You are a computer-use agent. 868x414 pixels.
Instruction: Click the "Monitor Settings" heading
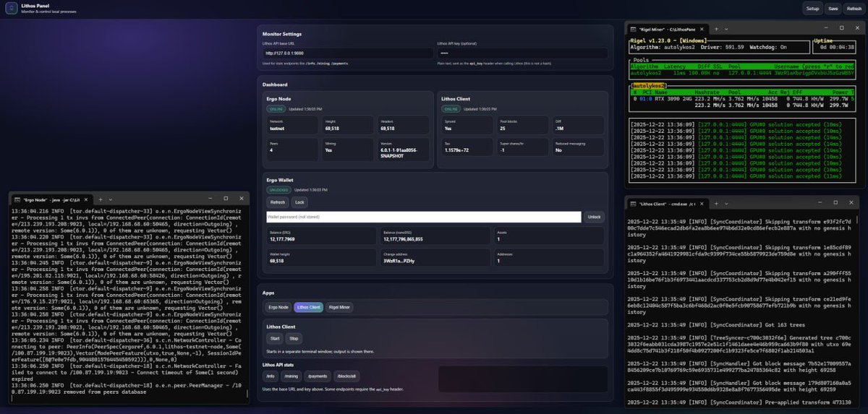[282, 34]
